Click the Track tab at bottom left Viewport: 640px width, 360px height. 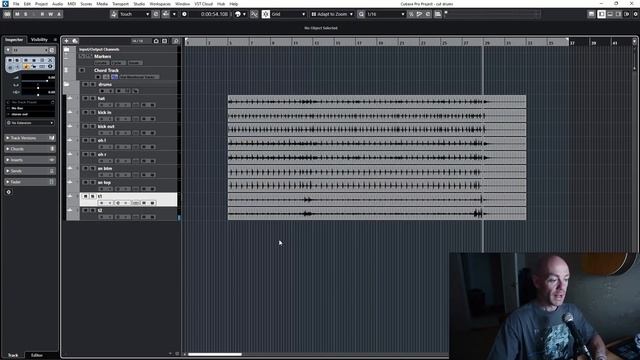coord(13,355)
